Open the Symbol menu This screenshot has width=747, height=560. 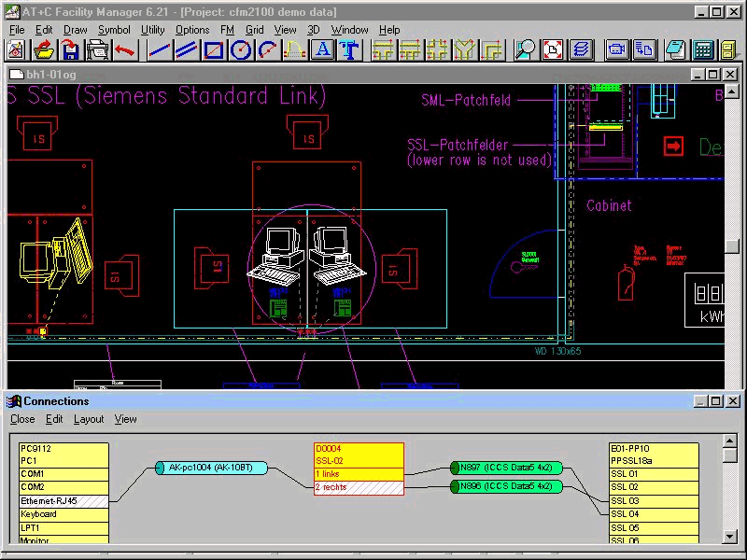pyautogui.click(x=114, y=30)
